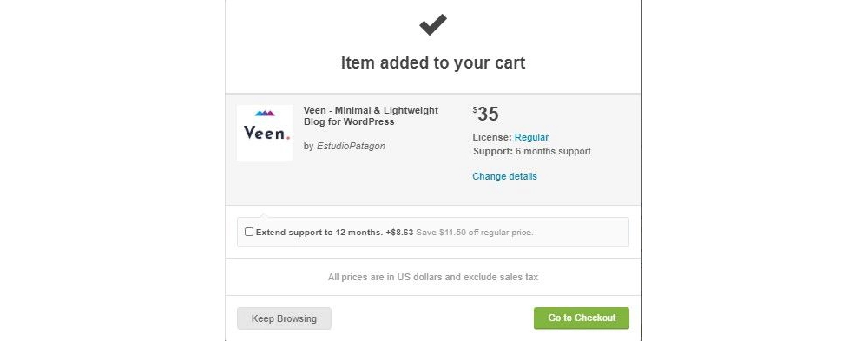Screen dimensions: 868x341
Task: Visit the EstudioPatagon author page
Action: pos(351,146)
